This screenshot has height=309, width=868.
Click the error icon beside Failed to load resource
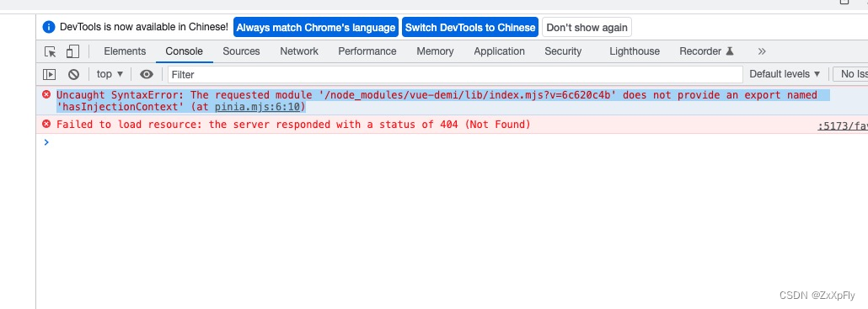click(46, 125)
